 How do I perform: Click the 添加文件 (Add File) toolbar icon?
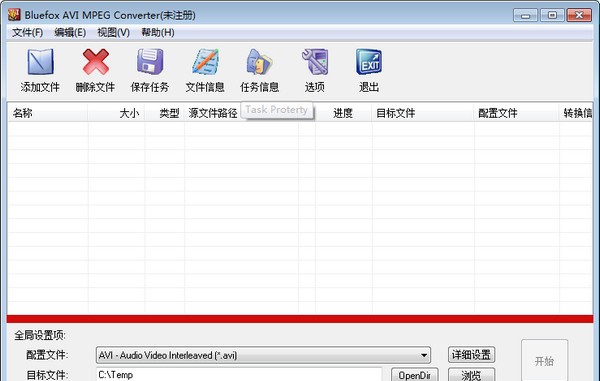coord(40,62)
